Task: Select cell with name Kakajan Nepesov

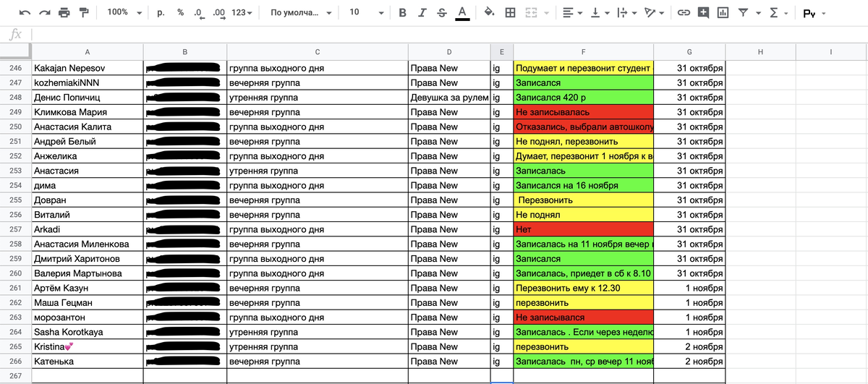Action: tap(88, 68)
